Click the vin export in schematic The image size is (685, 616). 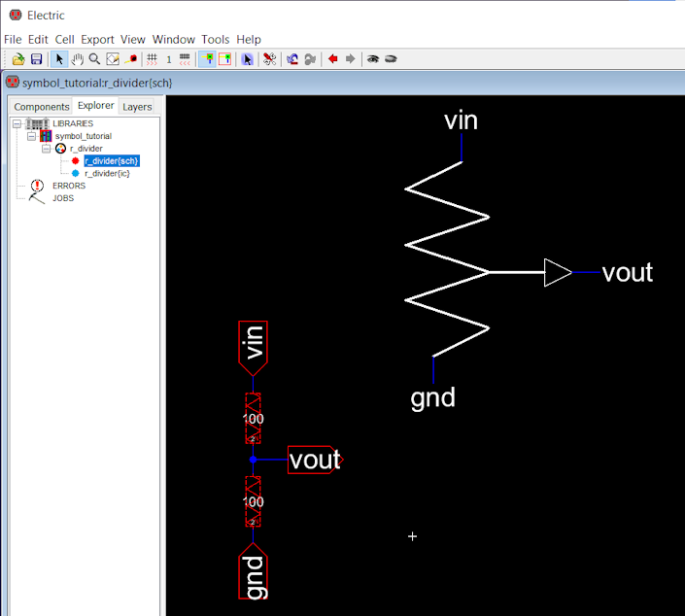[253, 348]
